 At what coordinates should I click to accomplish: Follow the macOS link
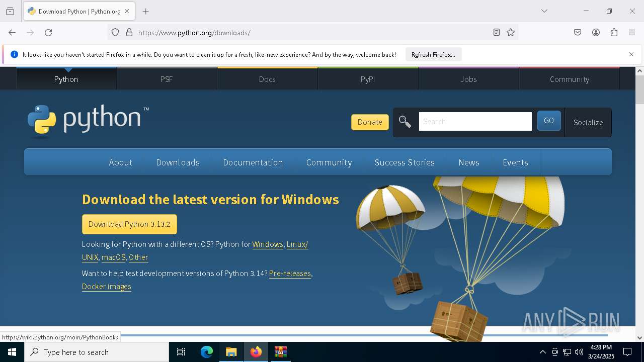[x=114, y=257]
